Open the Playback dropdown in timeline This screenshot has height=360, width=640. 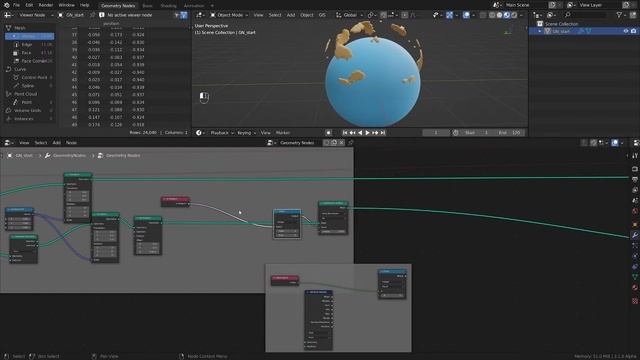(222, 133)
